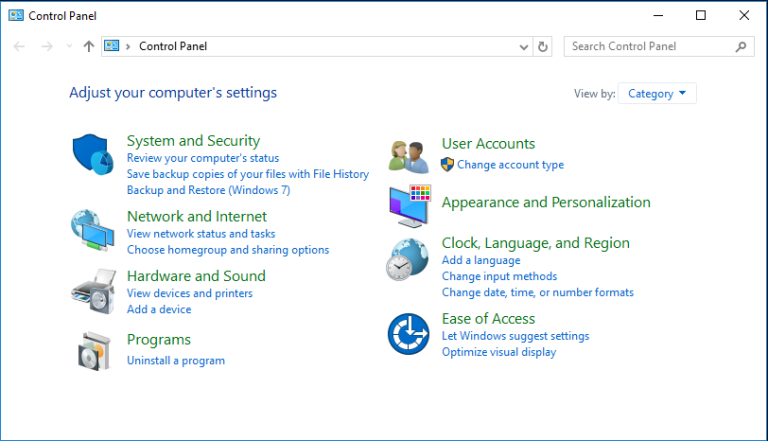The height and width of the screenshot is (441, 768).
Task: Click the Change account type link
Action: coord(510,165)
